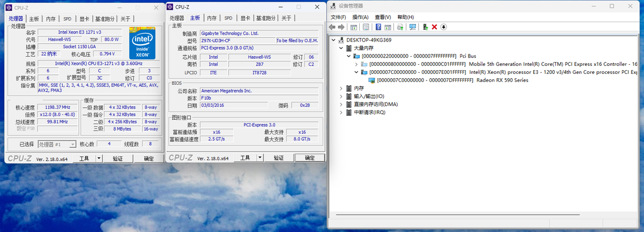
Task: Click the red X uninstall device icon
Action: 434,27
